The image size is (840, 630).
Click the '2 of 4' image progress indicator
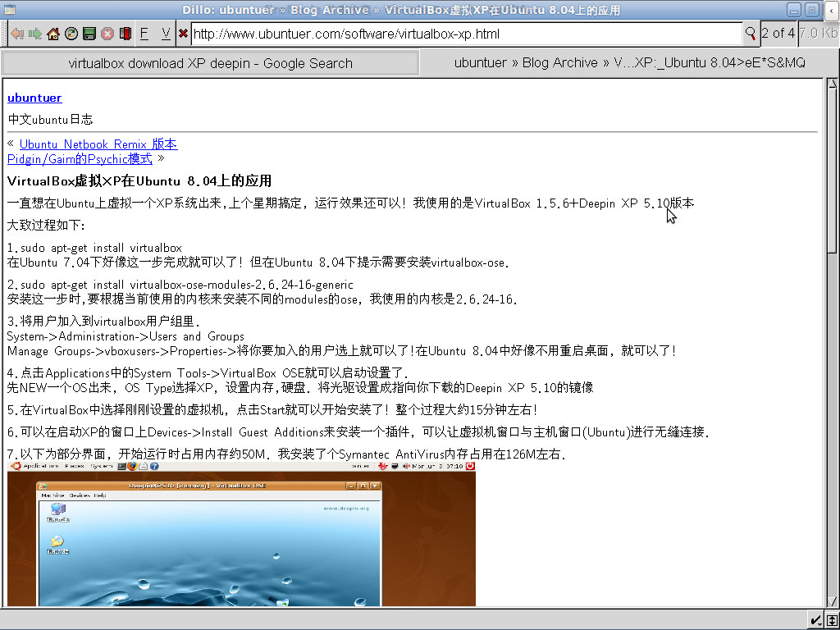coord(778,33)
